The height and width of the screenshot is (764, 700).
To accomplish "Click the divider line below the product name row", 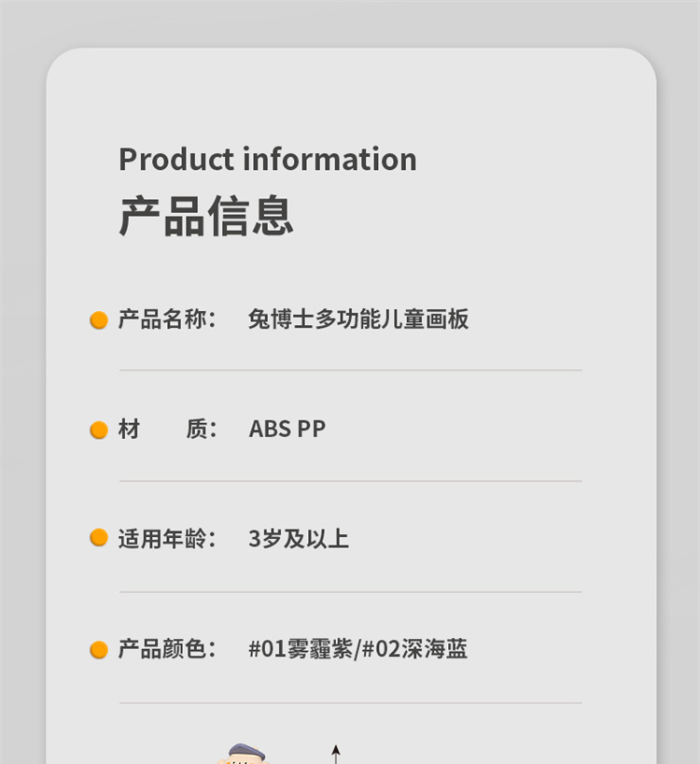I will pos(350,371).
